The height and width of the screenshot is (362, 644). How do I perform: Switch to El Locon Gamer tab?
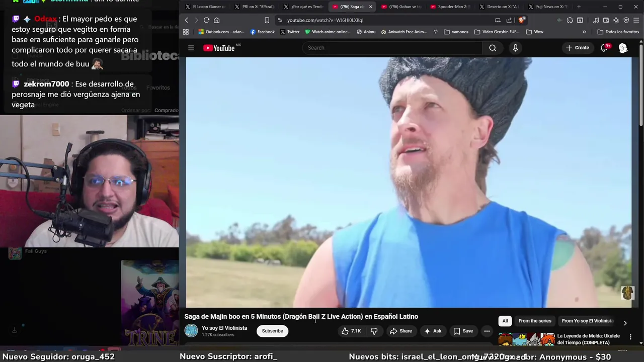point(205,7)
